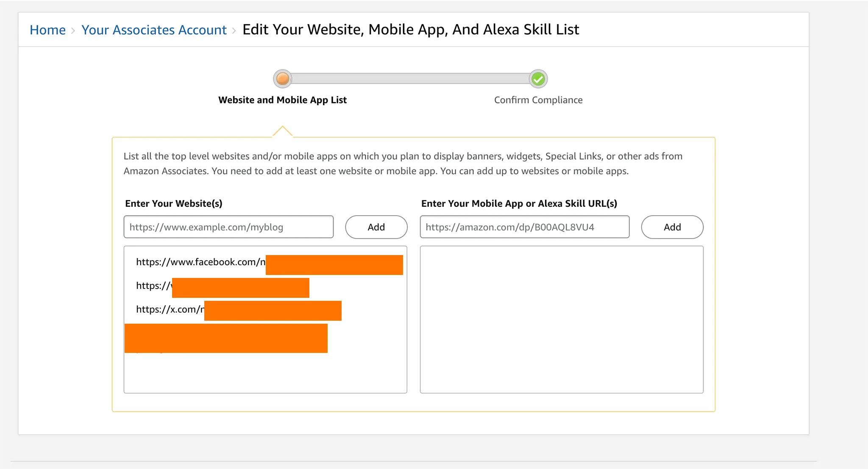Add the entered website to the list
The width and height of the screenshot is (868, 469).
[x=376, y=227]
